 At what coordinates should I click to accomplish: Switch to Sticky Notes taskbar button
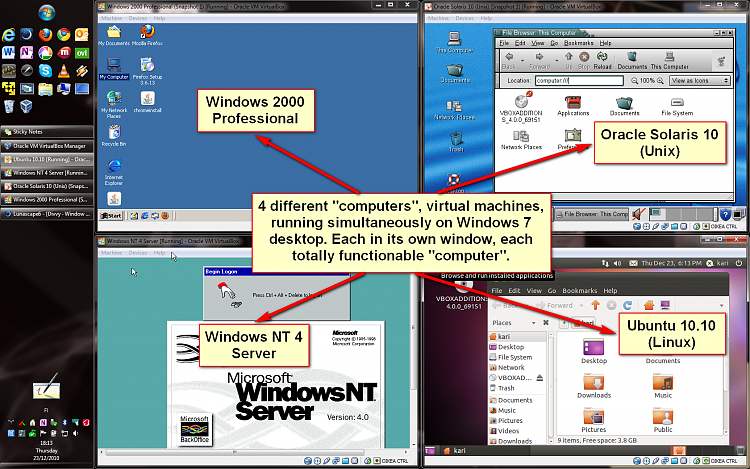pos(47,131)
